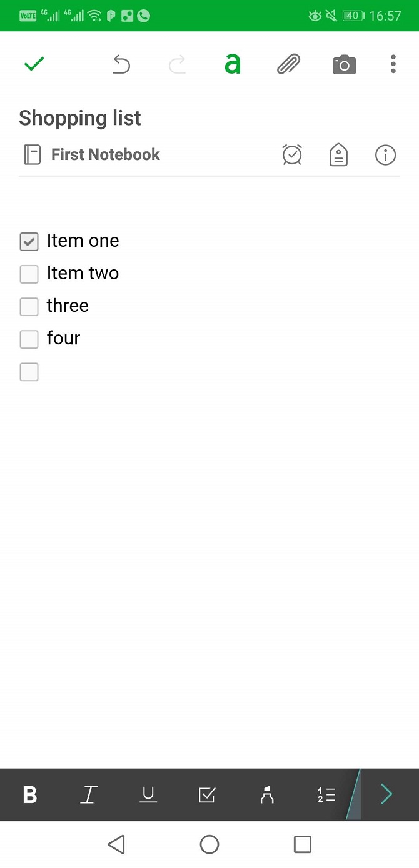The image size is (419, 868).
Task: Expand more formatting options with right chevron
Action: [386, 794]
